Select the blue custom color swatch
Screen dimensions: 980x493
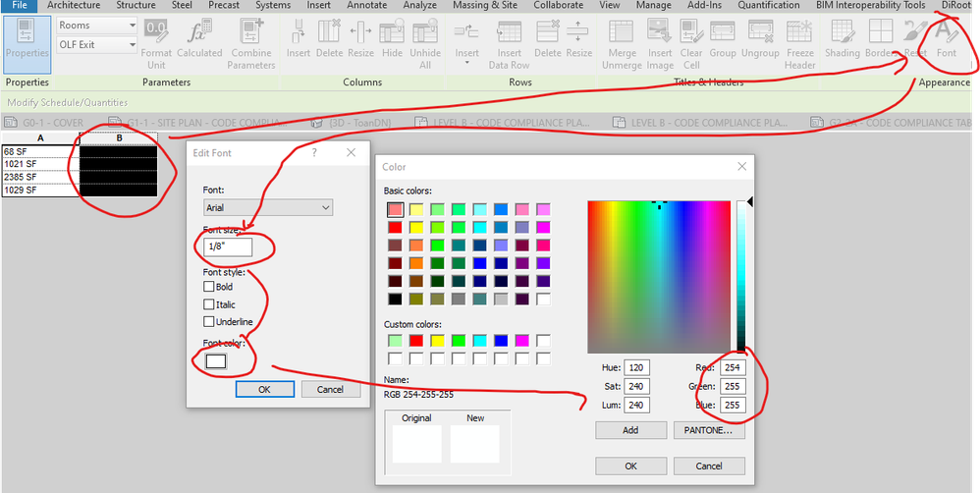[500, 341]
